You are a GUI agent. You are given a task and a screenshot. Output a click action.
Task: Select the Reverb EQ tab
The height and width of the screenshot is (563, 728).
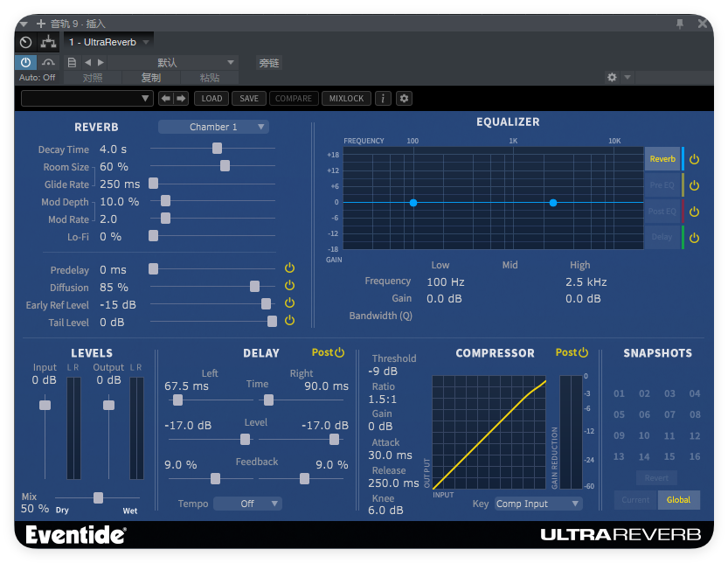click(662, 159)
